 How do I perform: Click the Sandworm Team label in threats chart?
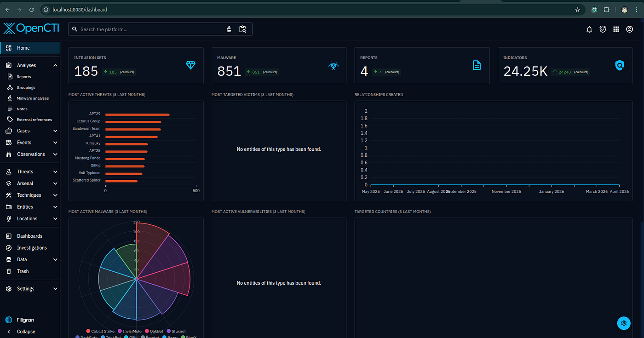pyautogui.click(x=86, y=128)
